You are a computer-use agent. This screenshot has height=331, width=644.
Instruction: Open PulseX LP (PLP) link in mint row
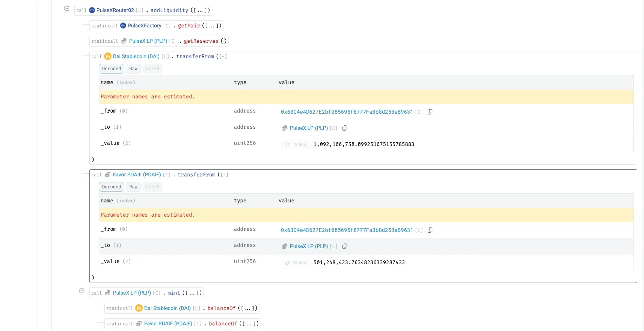(132, 293)
